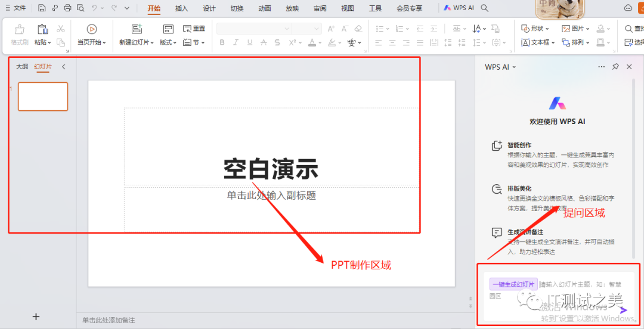Screen dimensions: 644x329
Task: Open the 文本框 text box dropdown
Action: pos(538,42)
